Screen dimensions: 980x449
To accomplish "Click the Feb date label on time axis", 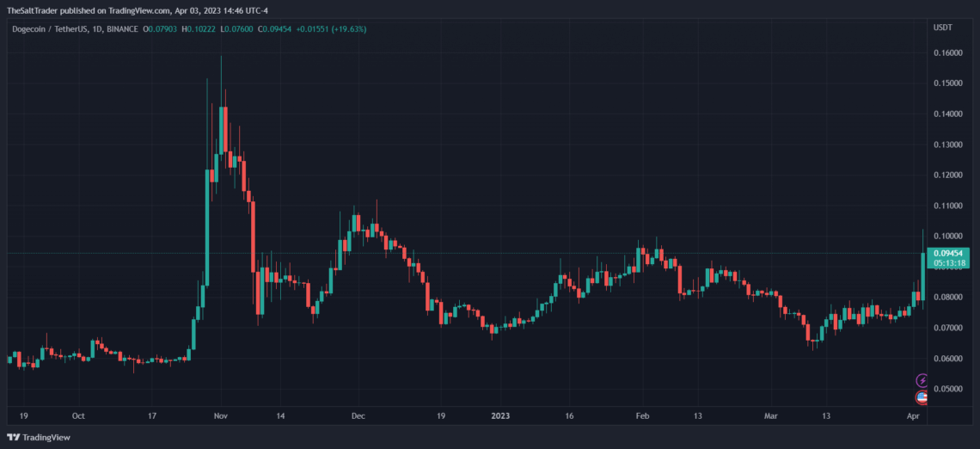I will tap(643, 415).
